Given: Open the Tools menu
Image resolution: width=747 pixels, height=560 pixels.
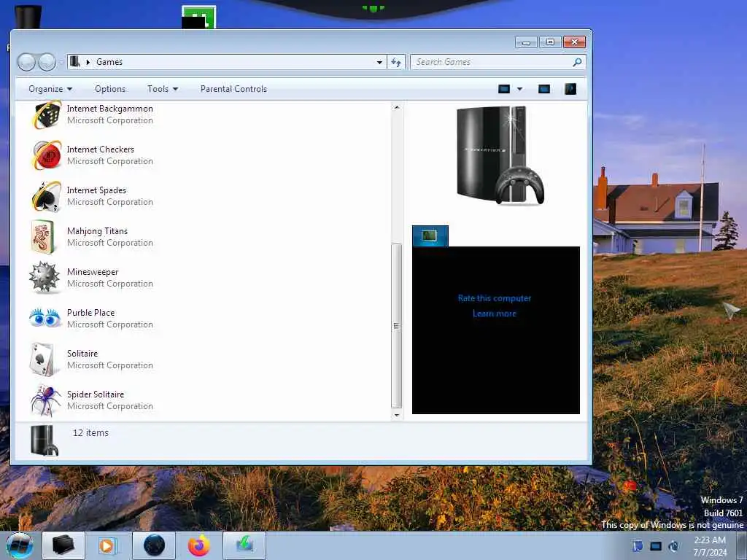Looking at the screenshot, I should [163, 89].
